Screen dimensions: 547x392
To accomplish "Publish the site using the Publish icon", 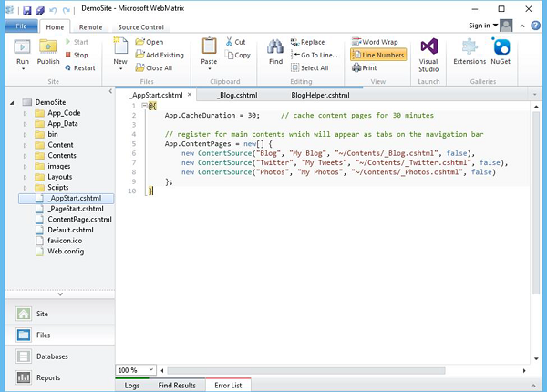I will click(x=48, y=46).
